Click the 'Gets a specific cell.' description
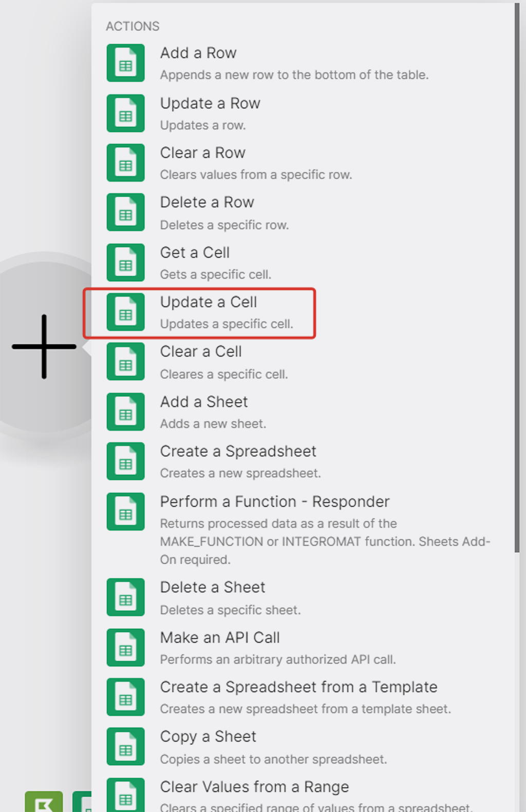Screen dimensions: 526x812 point(215,275)
